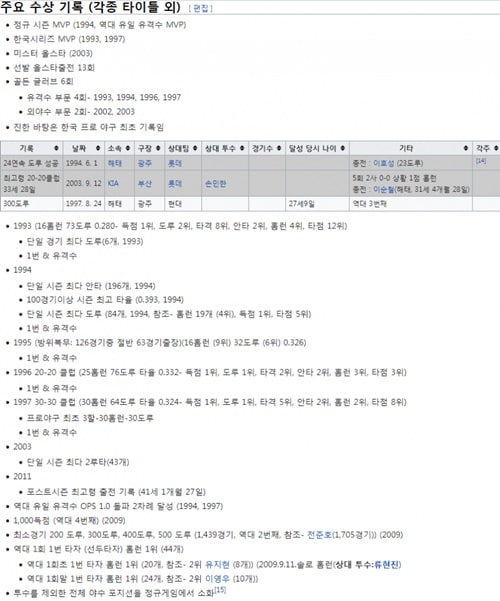The image size is (500, 601).
Task: Open the 손민한 pitcher link
Action: 215,184
